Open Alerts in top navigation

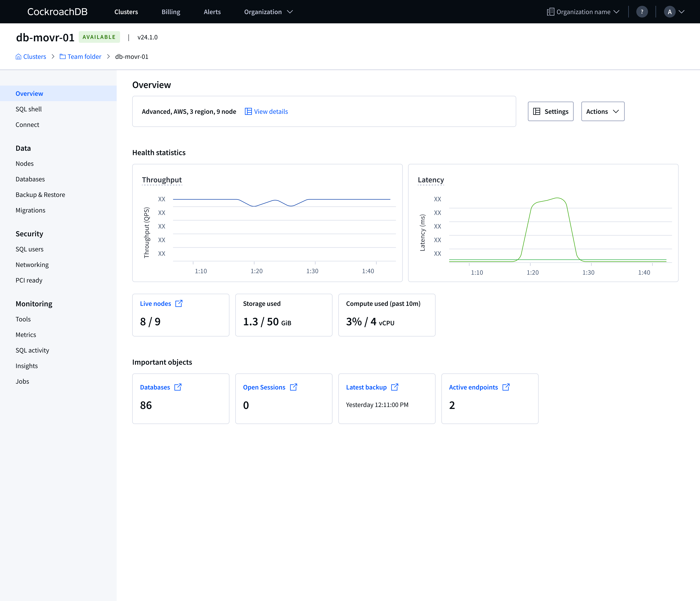pos(212,12)
